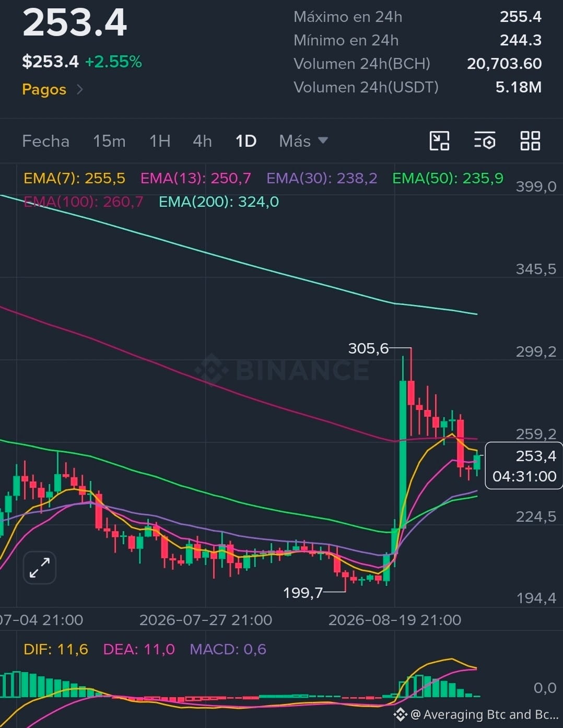Click the 305,6 high price marker
Viewport: 563px width, 728px height.
tap(368, 348)
